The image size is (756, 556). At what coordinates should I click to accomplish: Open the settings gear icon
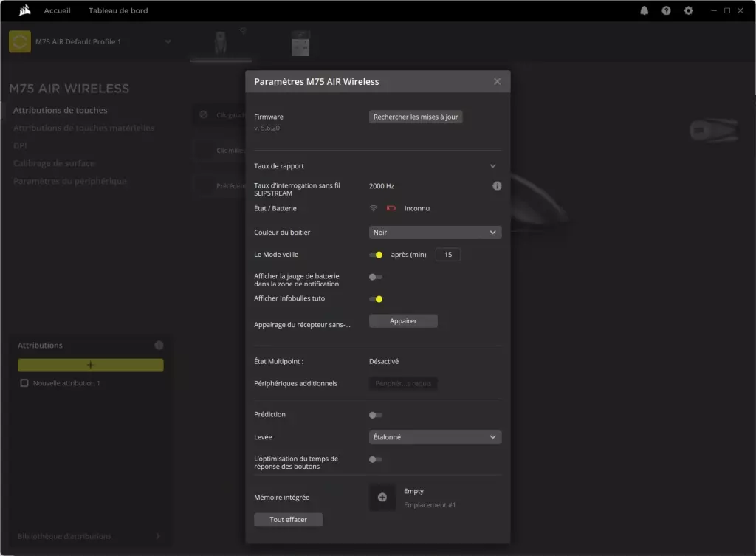(x=688, y=10)
